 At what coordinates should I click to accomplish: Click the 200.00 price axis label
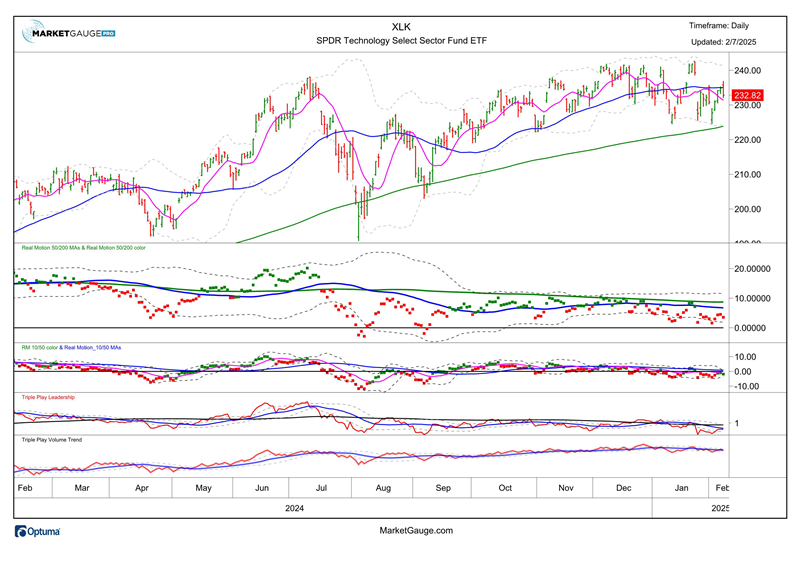pos(747,209)
